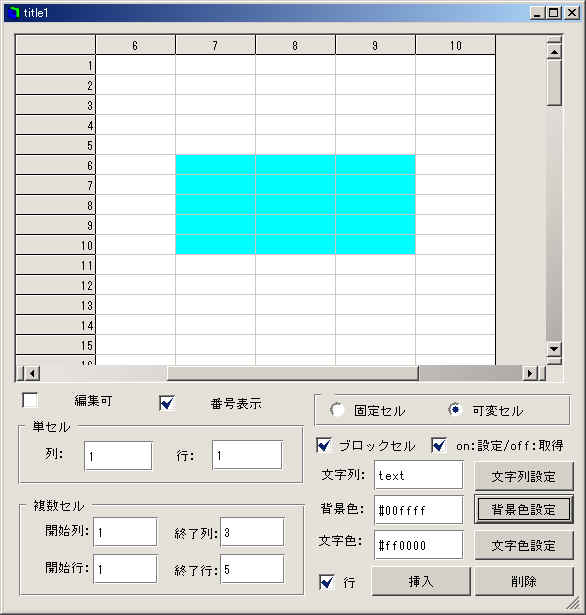
Task: Select column header 8 in grid
Action: [x=295, y=45]
